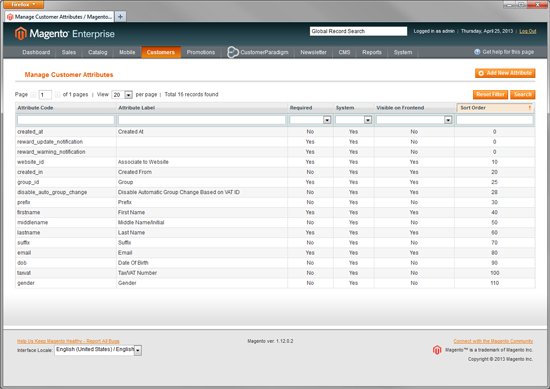The image size is (550, 389).
Task: Open the reward_update_notification attribute row
Action: (275, 142)
